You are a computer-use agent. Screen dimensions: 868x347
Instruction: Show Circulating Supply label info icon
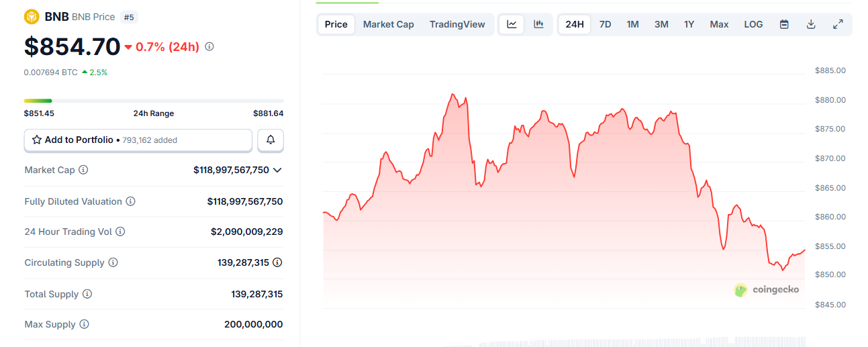coord(113,262)
